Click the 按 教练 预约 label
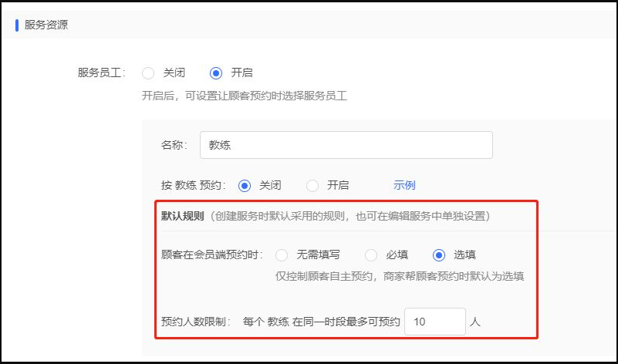This screenshot has width=618, height=364. 194,185
